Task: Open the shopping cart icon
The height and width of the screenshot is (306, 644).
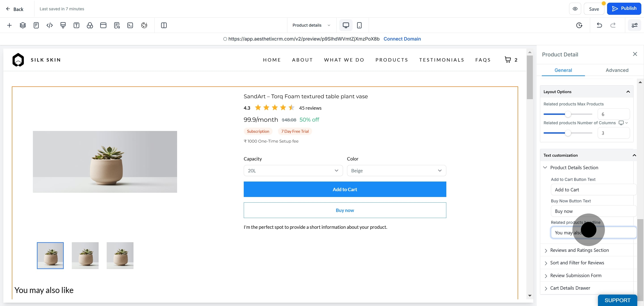Action: [x=508, y=60]
